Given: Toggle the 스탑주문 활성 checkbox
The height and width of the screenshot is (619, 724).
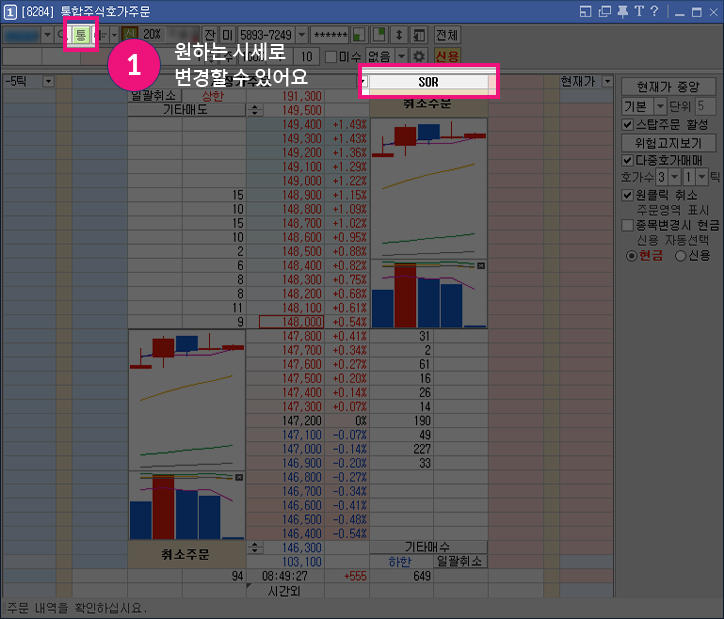Looking at the screenshot, I should pos(627,125).
